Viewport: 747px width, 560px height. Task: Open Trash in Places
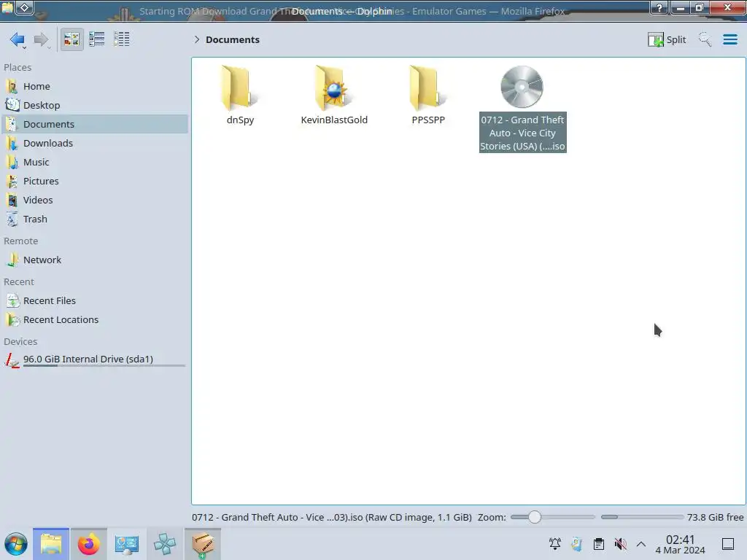click(94, 219)
